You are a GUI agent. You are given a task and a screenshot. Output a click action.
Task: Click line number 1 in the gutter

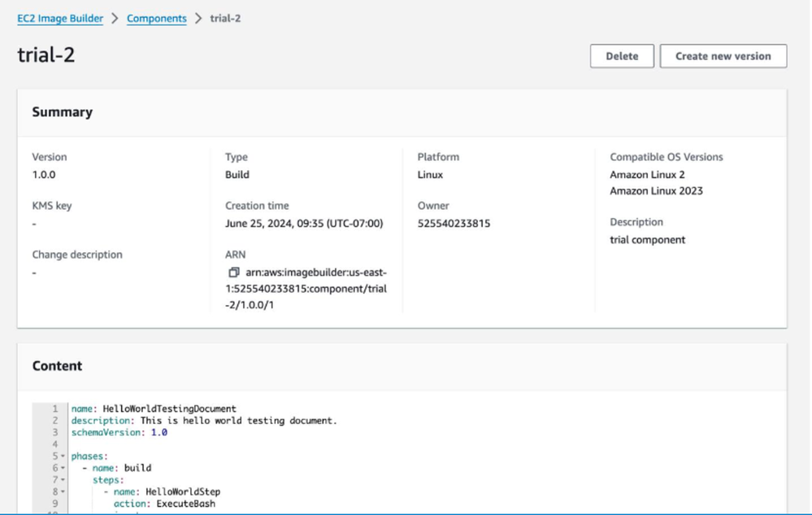[x=55, y=408]
